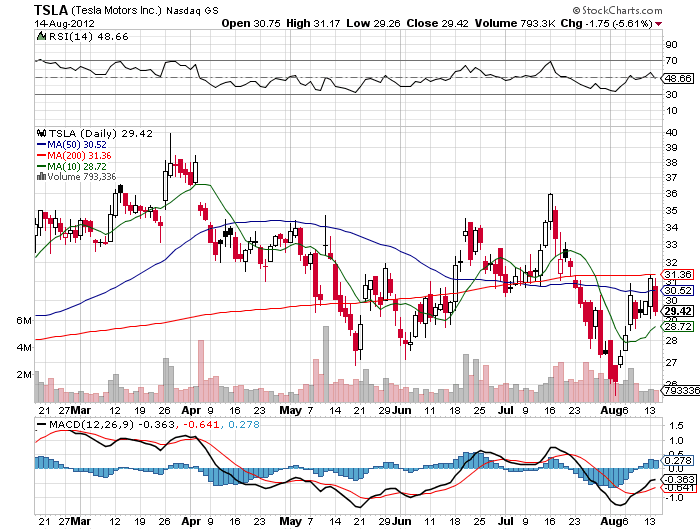The width and height of the screenshot is (700, 530).
Task: Click the volume bars icon in the legend
Action: coord(41,176)
